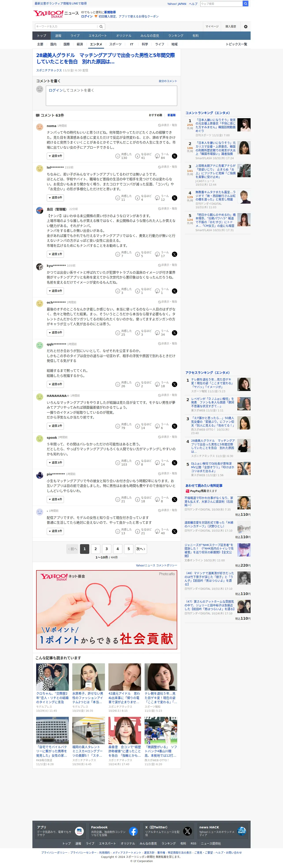This screenshot has width=283, height=868.
Task: Share HANAHANA comment on X
Action: pos(174,426)
